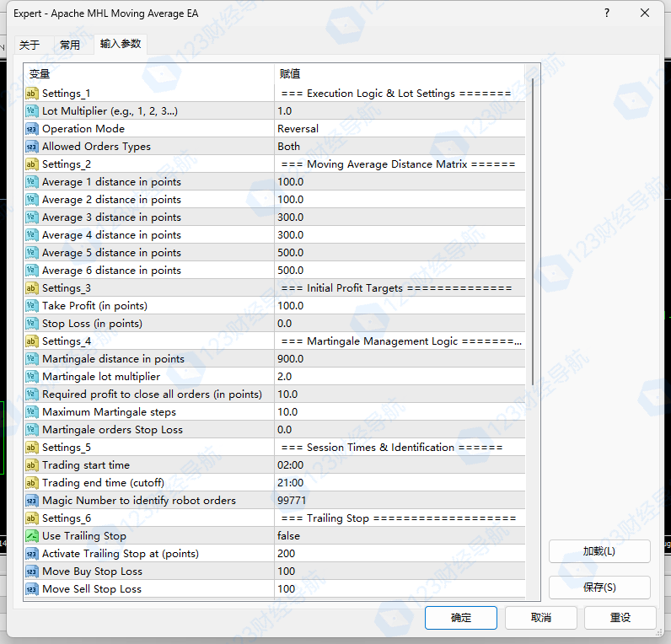Toggle the Use Trailing Stop false value

click(x=400, y=536)
